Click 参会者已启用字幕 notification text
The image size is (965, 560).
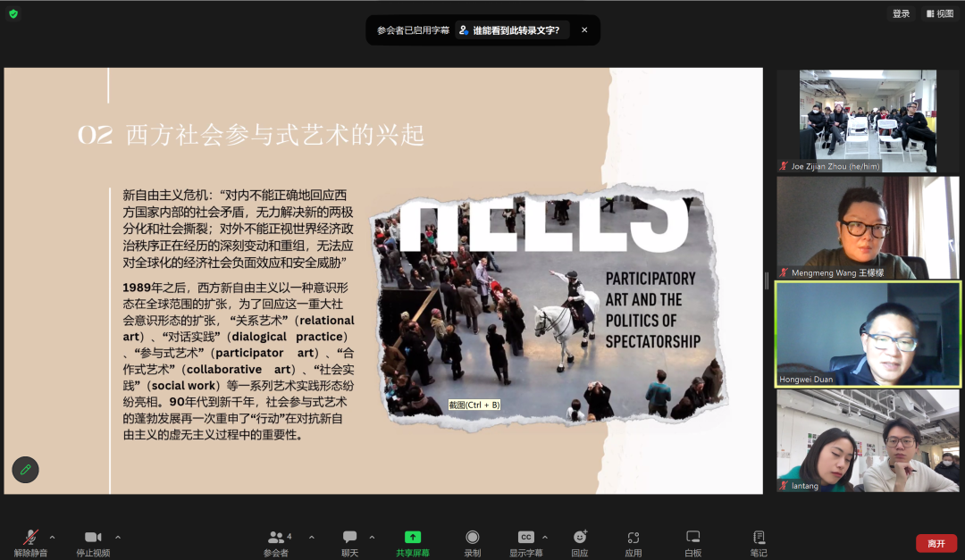(x=413, y=30)
